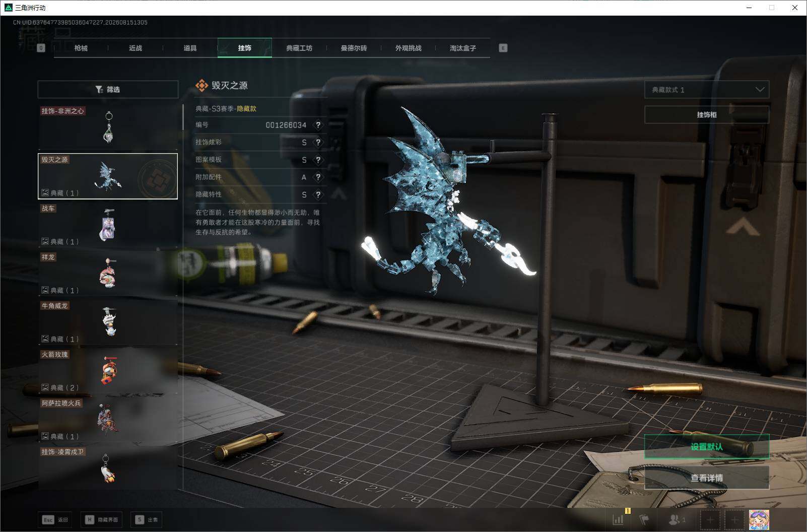Select the 挂饰-凌霄戍卫 charm
This screenshot has height=532, width=807.
pos(108,468)
